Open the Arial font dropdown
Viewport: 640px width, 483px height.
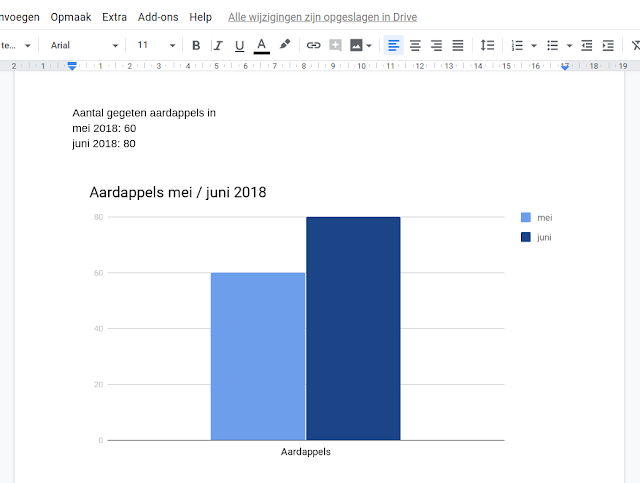pyautogui.click(x=84, y=45)
